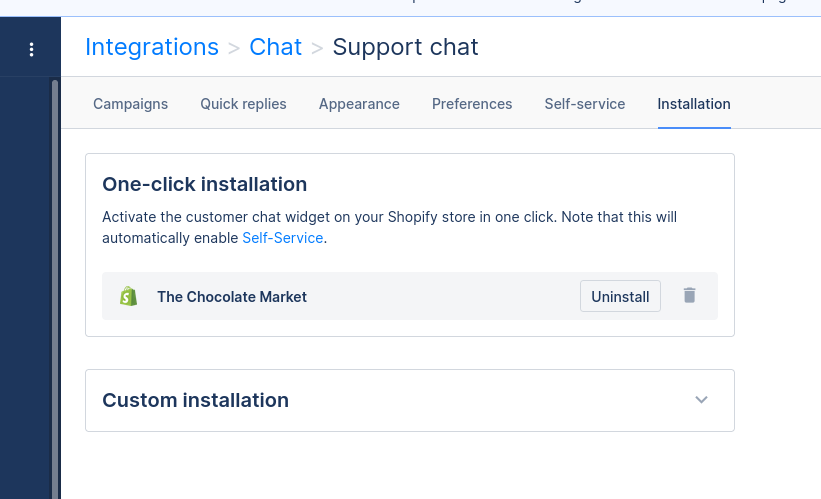Switch to the Campaigns tab
This screenshot has width=821, height=499.
click(x=130, y=104)
